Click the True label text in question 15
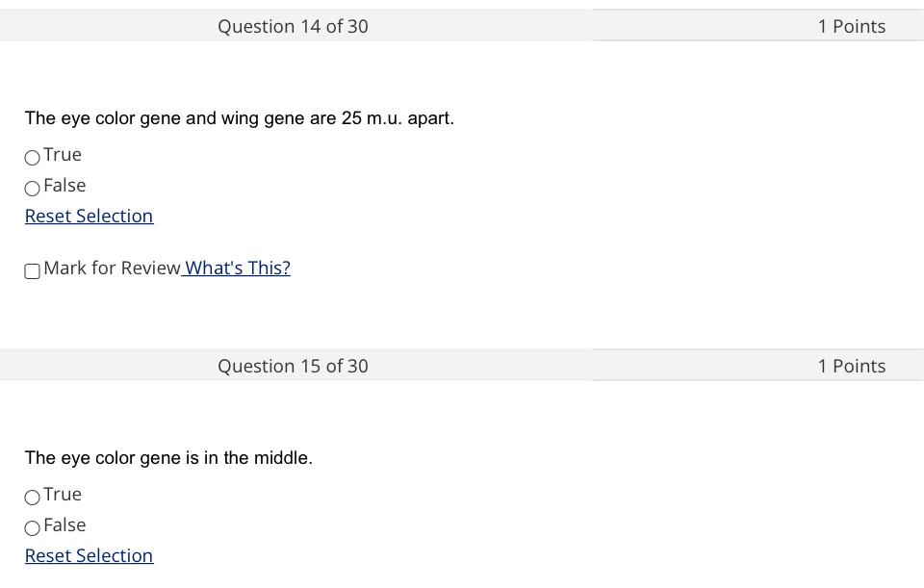This screenshot has height=588, width=924. pyautogui.click(x=64, y=494)
